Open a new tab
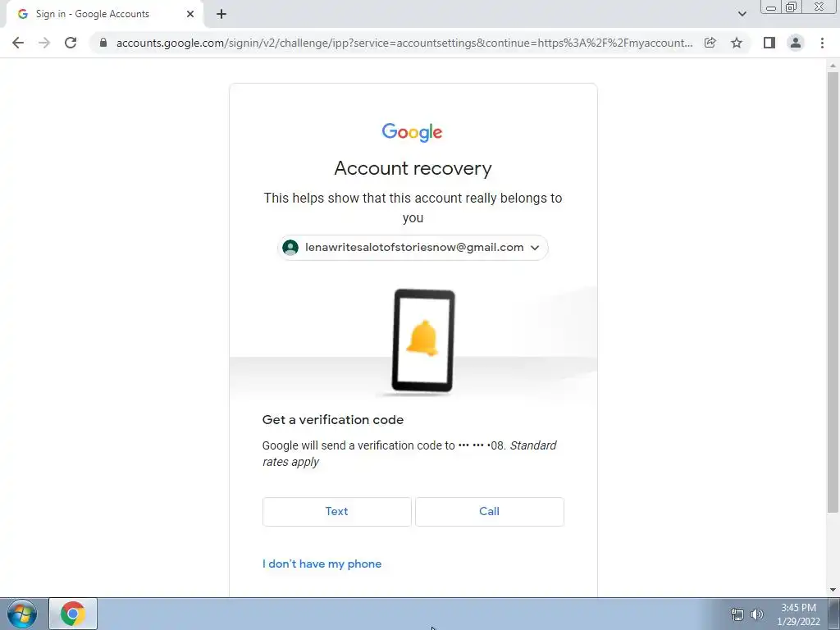This screenshot has height=630, width=840. pyautogui.click(x=221, y=15)
